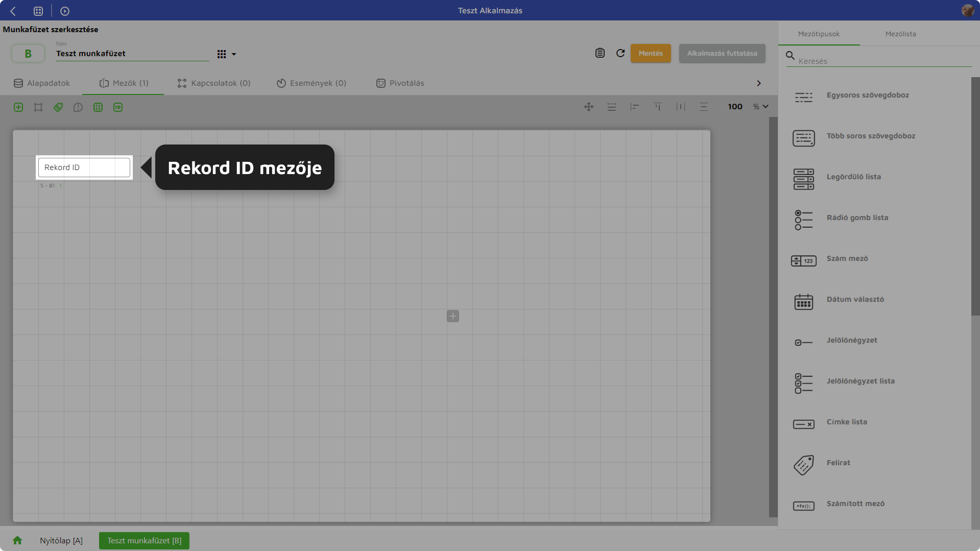Image resolution: width=980 pixels, height=551 pixels.
Task: Toggle the grid display icon in toolbar
Action: (98, 107)
